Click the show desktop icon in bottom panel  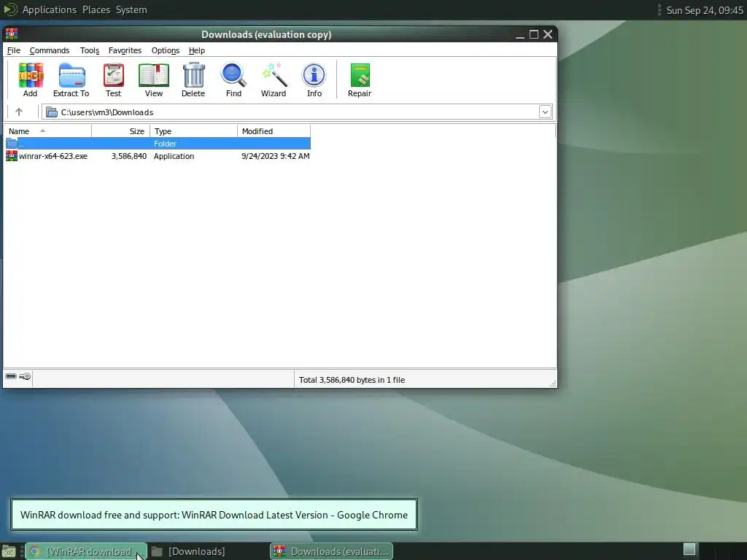[9, 552]
